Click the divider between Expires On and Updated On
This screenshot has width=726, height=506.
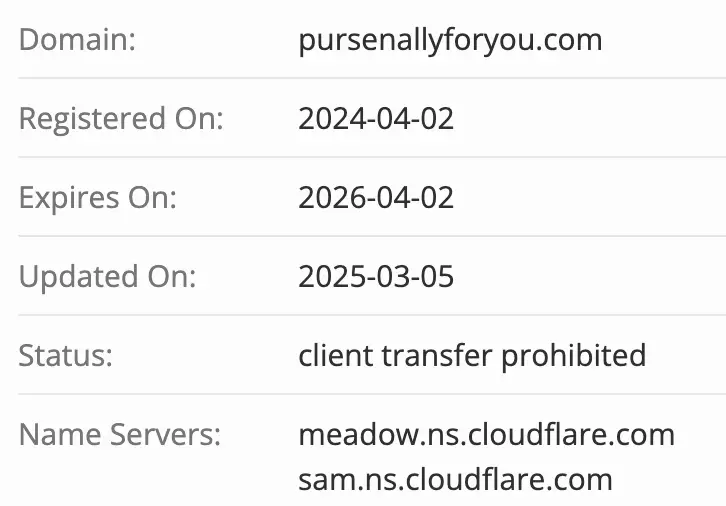(363, 236)
